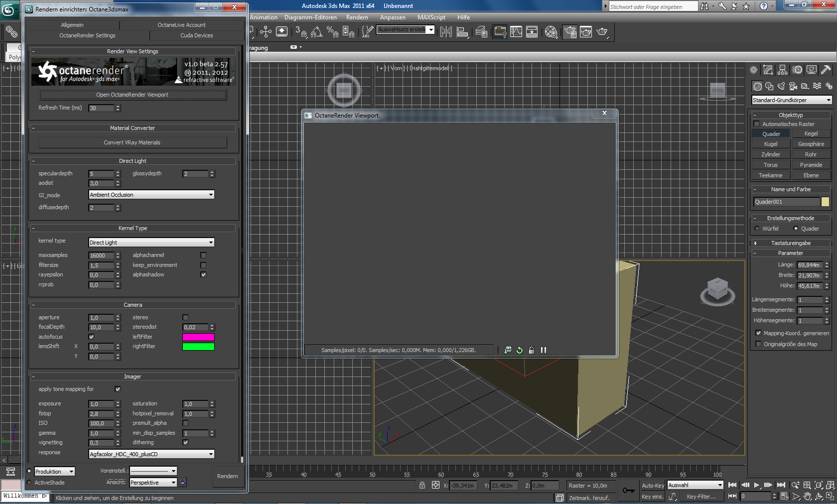837x504 pixels.
Task: Select the Lights category icon
Action: pos(781,86)
